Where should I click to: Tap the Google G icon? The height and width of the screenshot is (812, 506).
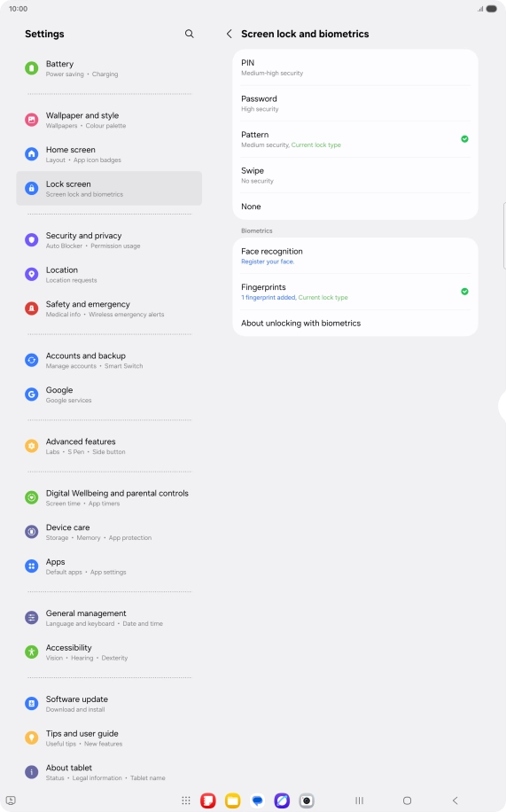point(32,394)
